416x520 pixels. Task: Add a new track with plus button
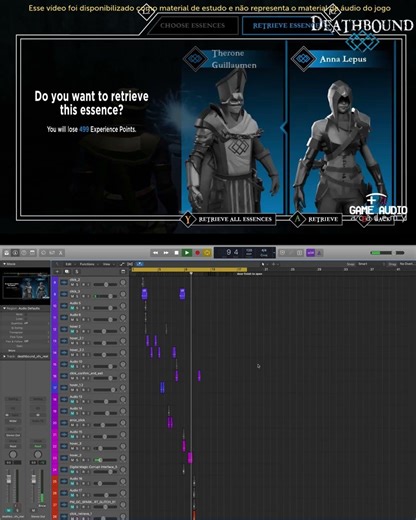pyautogui.click(x=57, y=272)
